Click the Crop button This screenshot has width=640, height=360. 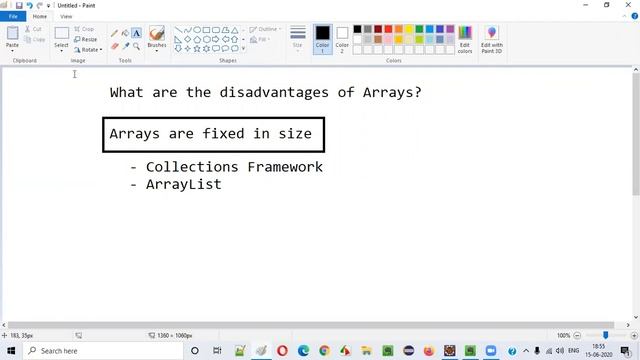pyautogui.click(x=84, y=29)
